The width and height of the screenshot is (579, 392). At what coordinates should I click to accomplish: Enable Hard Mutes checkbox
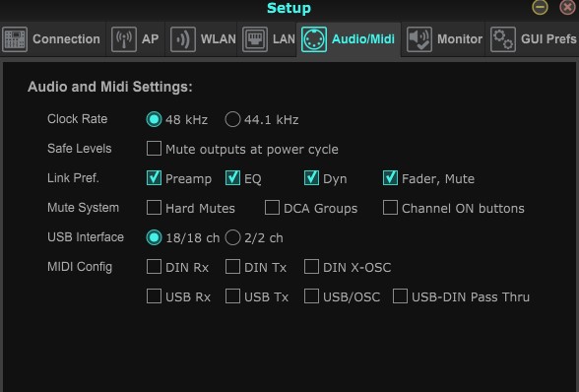154,208
